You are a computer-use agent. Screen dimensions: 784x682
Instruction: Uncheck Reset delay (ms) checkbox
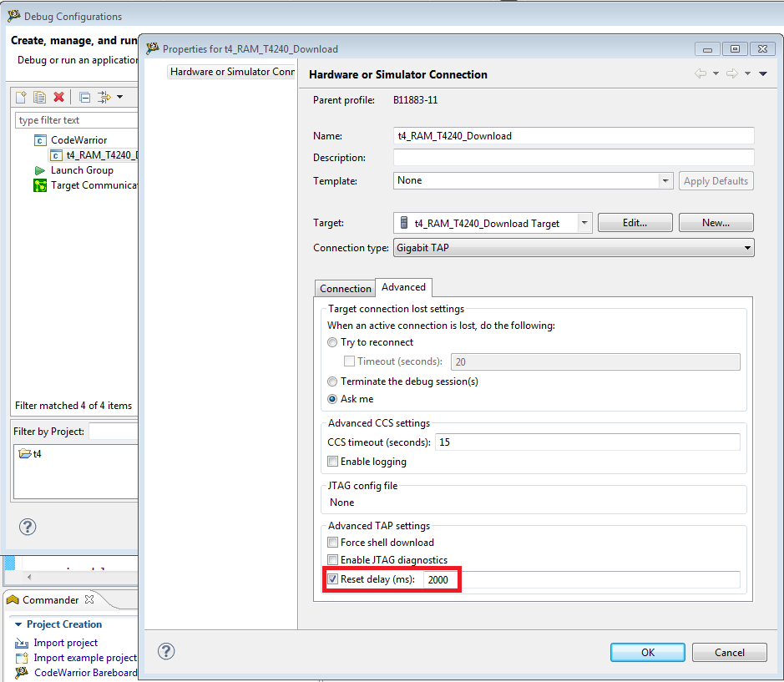click(332, 579)
